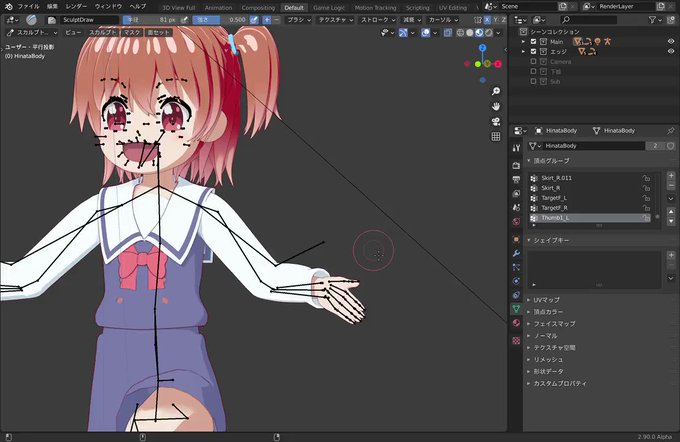Select the add (+) brush direction
Image resolution: width=680 pixels, height=442 pixels.
point(267,20)
